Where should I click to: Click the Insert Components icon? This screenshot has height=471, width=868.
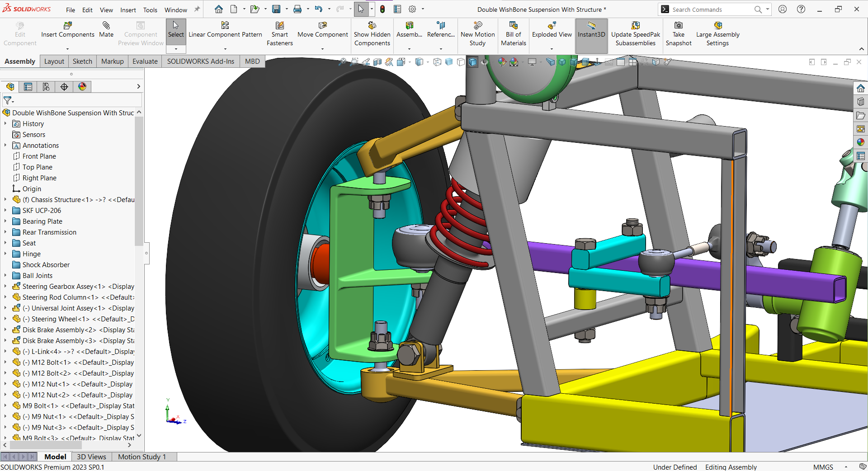coord(67,26)
